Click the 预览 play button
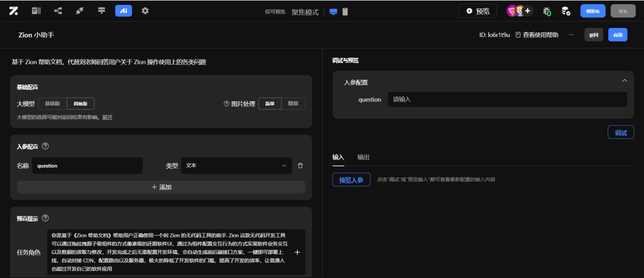 478,11
